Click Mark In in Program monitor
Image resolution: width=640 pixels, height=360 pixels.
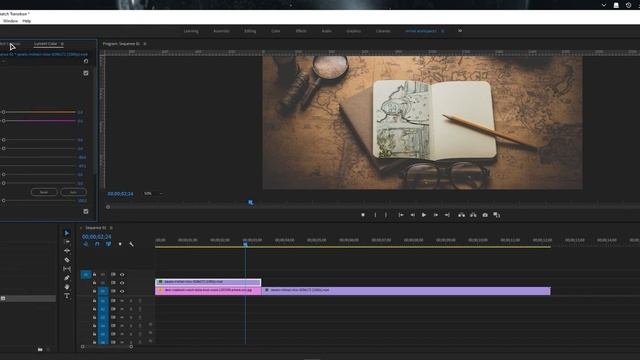(375, 215)
